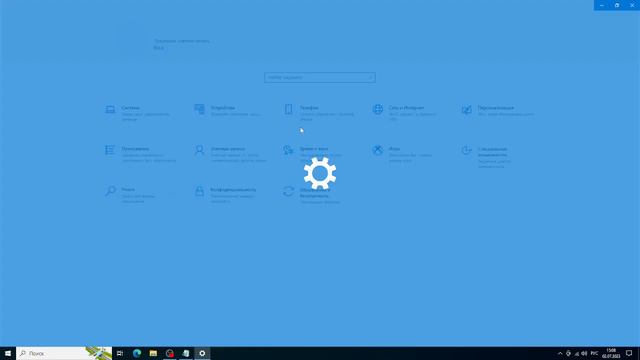The width and height of the screenshot is (640, 360).
Task: Show hidden tray icons chevron
Action: coord(560,353)
